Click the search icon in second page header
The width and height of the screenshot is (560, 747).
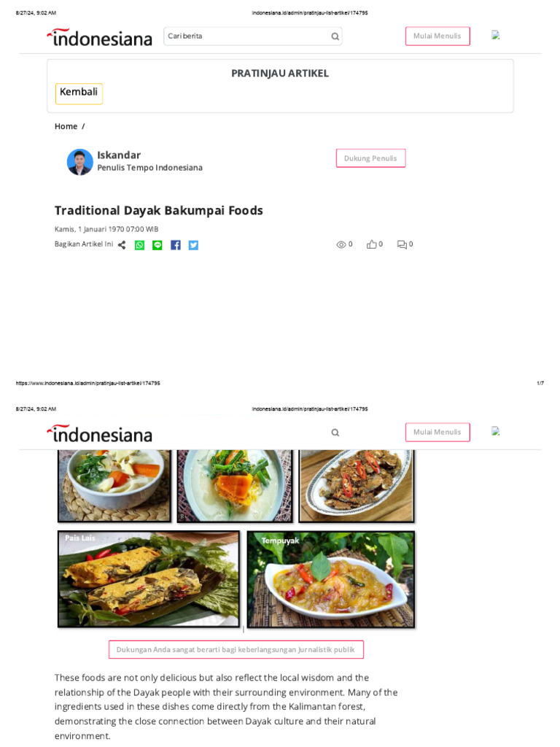pos(335,433)
